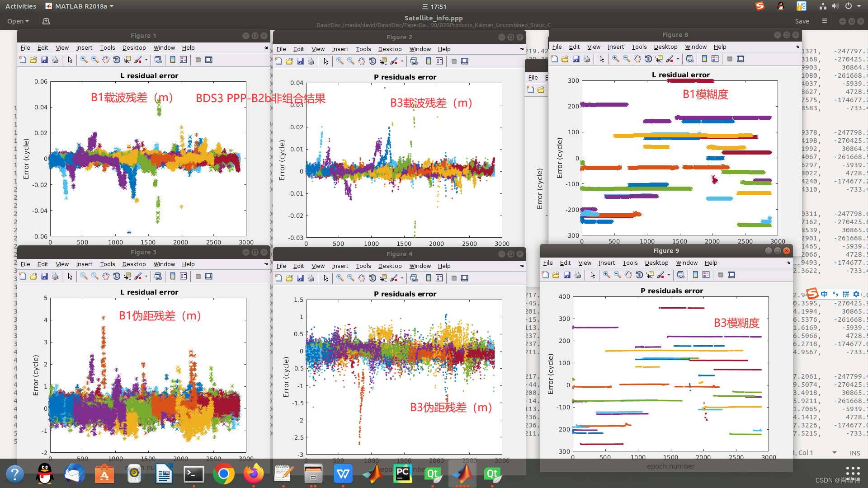Open Insert menu in Figure 8

click(615, 47)
